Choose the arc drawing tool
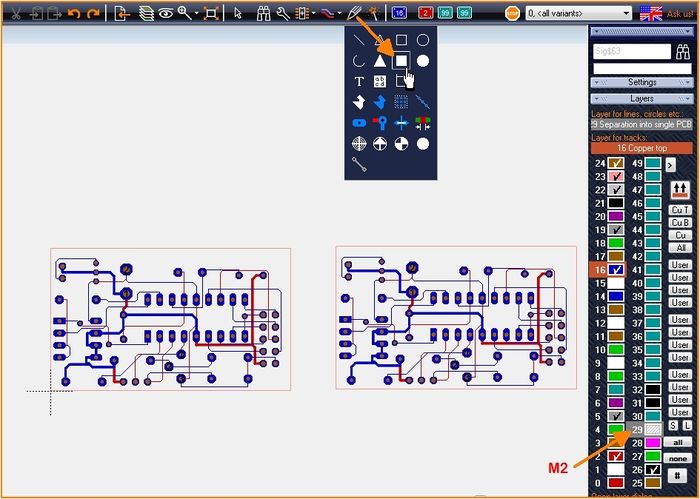The image size is (700, 499). click(x=358, y=60)
